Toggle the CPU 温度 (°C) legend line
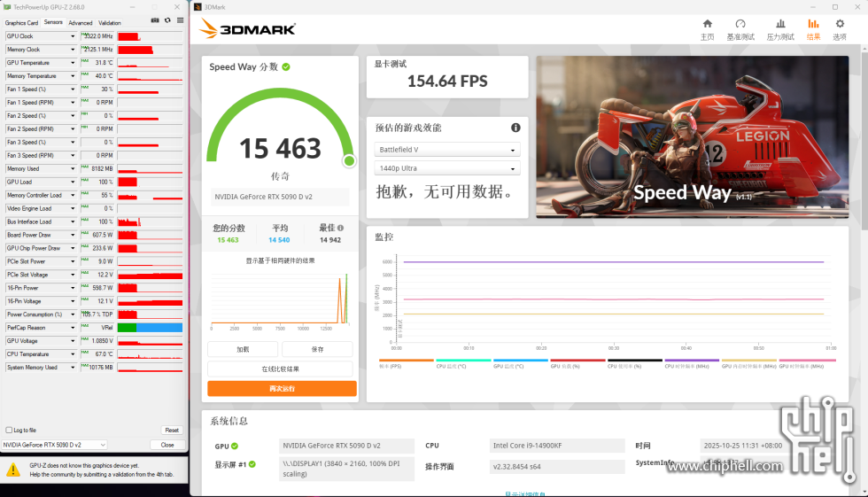868x497 pixels. coord(462,363)
